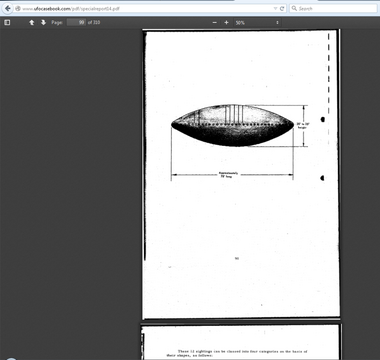Click the 'of 310' page count text
Screen dimensions: 380x360
[94, 22]
